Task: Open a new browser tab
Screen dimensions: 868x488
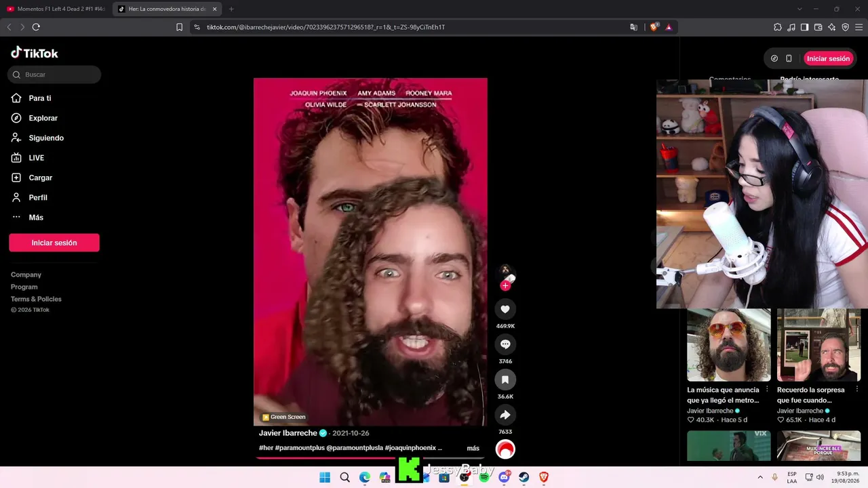Action: pyautogui.click(x=231, y=9)
